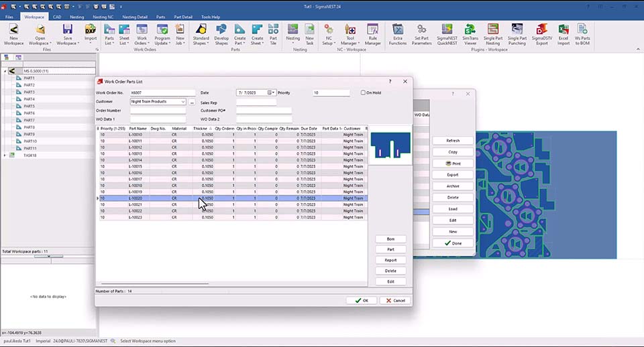
Task: Open the DXF Import tool
Action: tap(91, 34)
